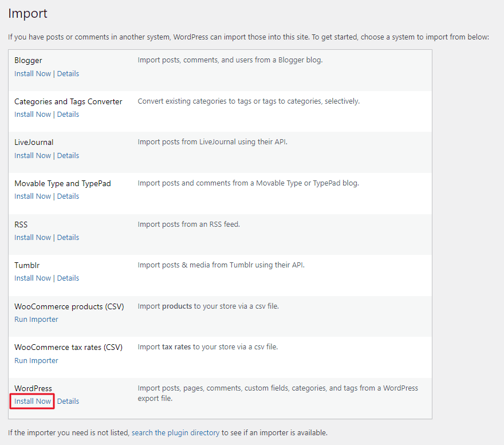Click the Blogger description text

click(x=230, y=60)
